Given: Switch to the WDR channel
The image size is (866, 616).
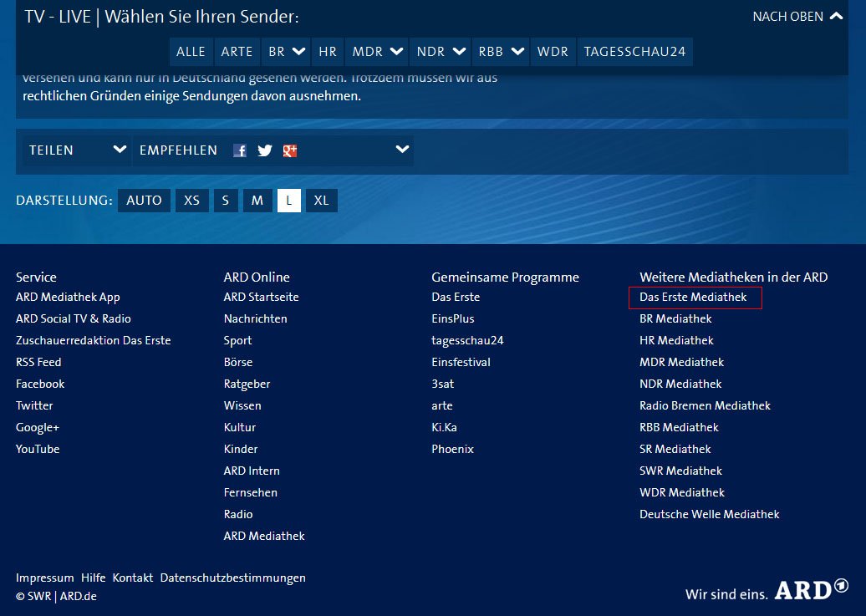Looking at the screenshot, I should [553, 51].
